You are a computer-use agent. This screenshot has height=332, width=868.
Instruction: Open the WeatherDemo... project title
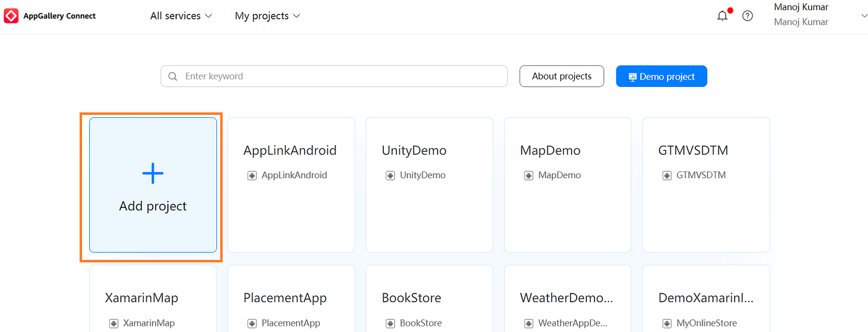(567, 298)
